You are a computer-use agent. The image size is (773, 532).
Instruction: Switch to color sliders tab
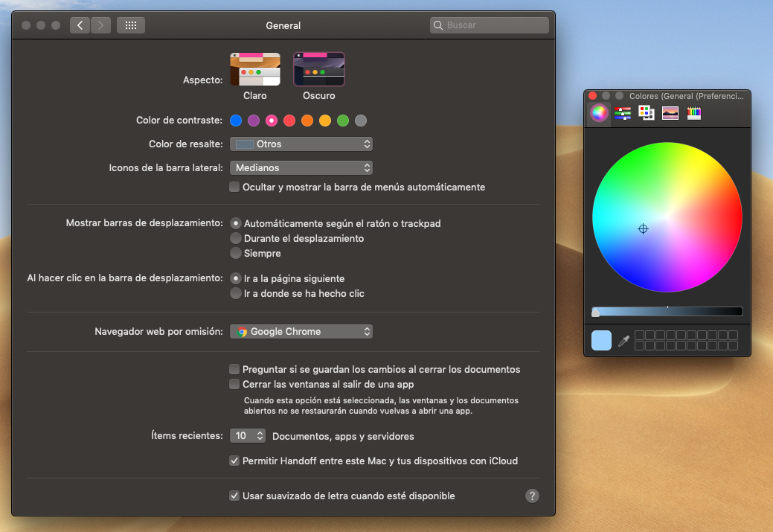tap(623, 113)
